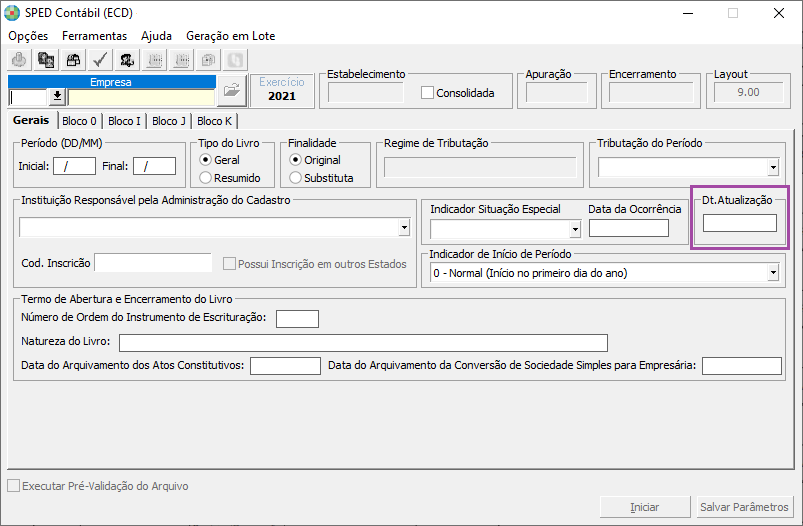Image resolution: width=803 pixels, height=526 pixels.
Task: Click the binoculars toolbar icon
Action: 73,60
